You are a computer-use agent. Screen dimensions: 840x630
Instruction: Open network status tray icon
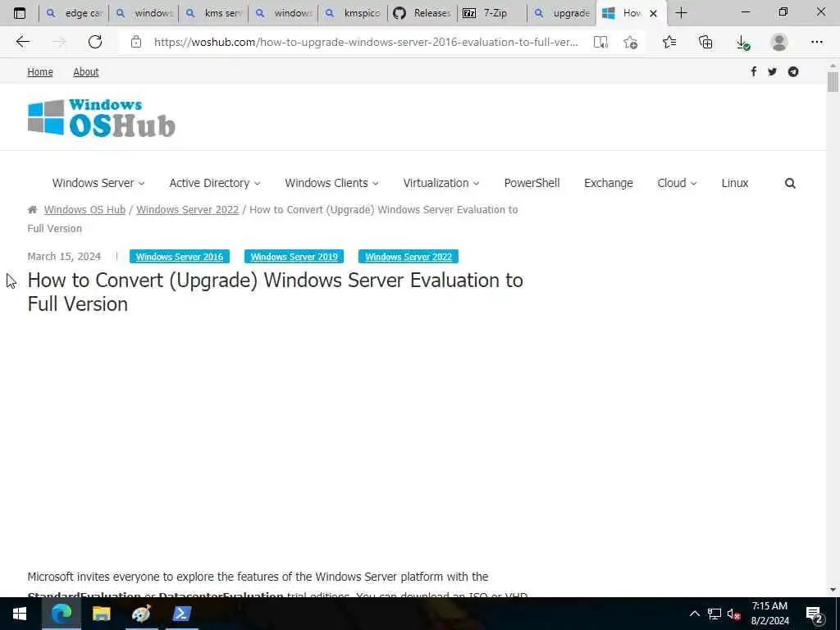[x=714, y=614]
